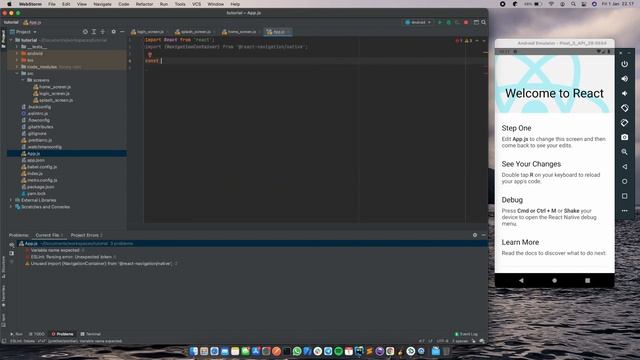
Task: Expand the node_modules folder
Action: (17, 67)
